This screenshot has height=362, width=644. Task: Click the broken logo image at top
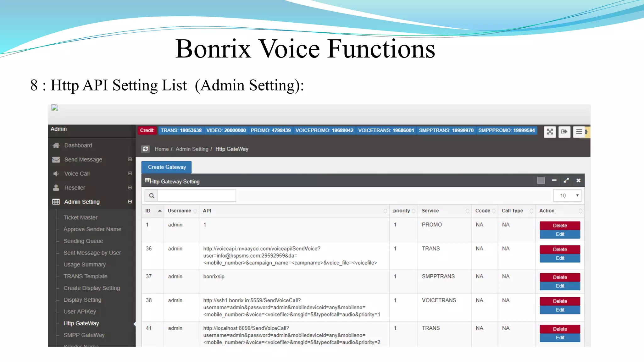click(x=55, y=107)
